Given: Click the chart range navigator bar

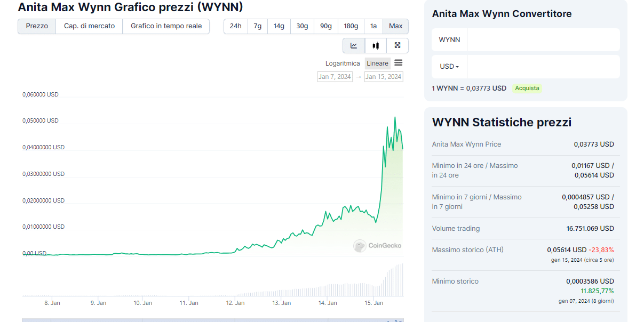Looking at the screenshot, I should pyautogui.click(x=212, y=320).
